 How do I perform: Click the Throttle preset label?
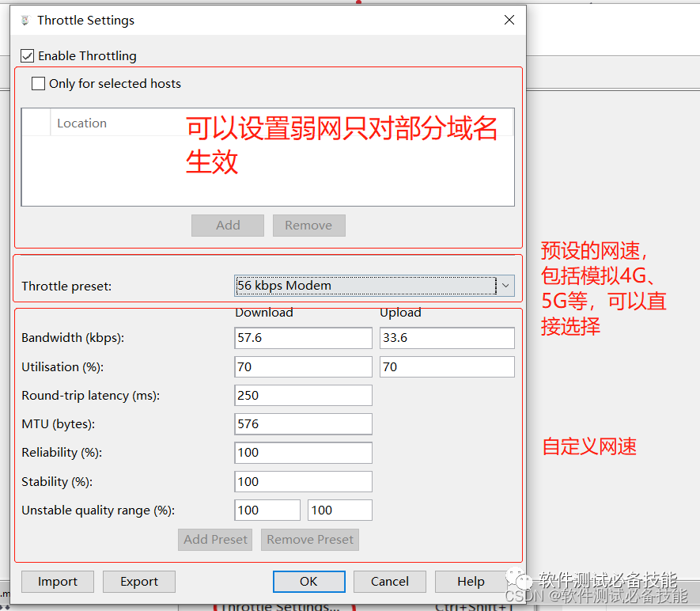pyautogui.click(x=66, y=286)
